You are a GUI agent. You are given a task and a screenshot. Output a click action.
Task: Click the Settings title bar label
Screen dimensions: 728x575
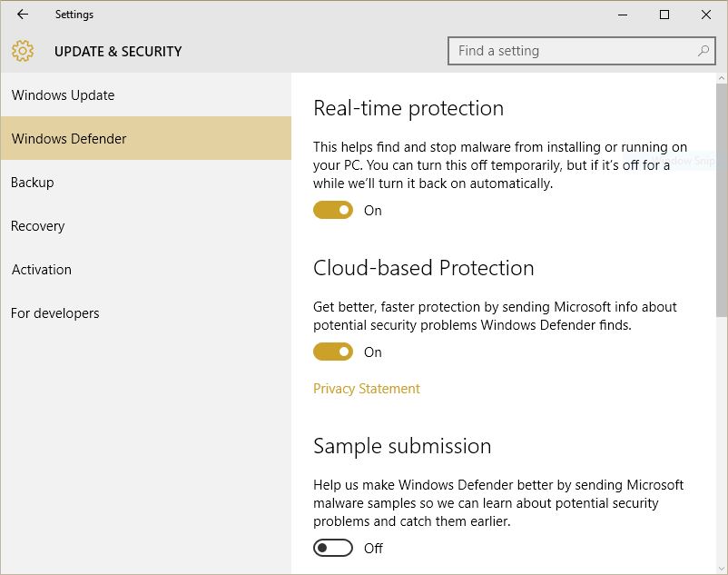[x=74, y=15]
